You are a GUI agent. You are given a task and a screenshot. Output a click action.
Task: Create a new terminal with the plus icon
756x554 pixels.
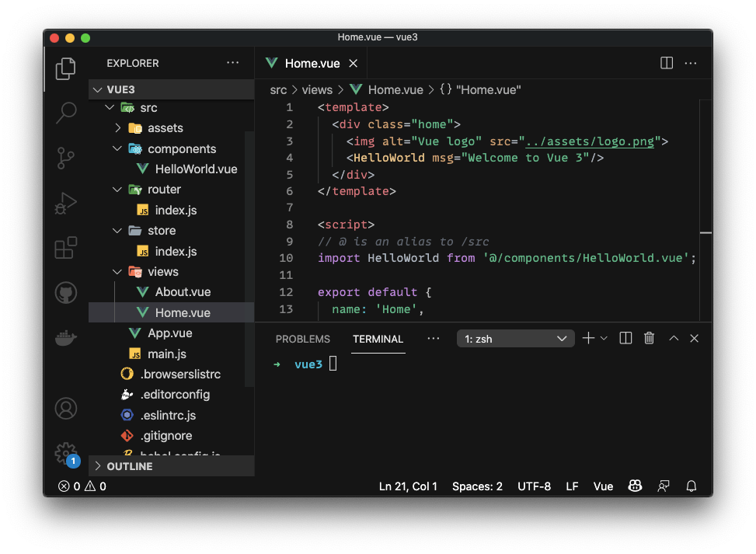[x=587, y=338]
